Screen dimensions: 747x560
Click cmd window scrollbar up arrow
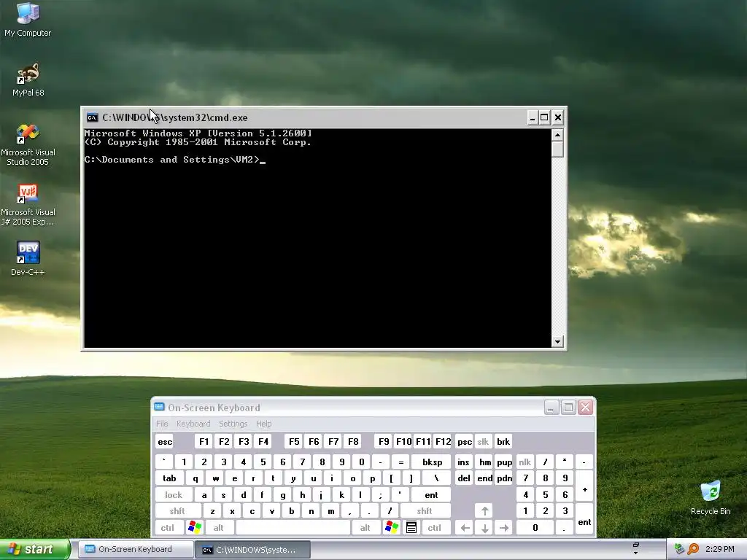click(x=557, y=135)
